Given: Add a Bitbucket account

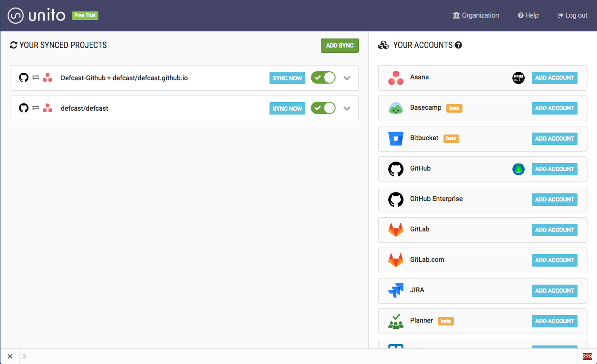Looking at the screenshot, I should coord(555,139).
